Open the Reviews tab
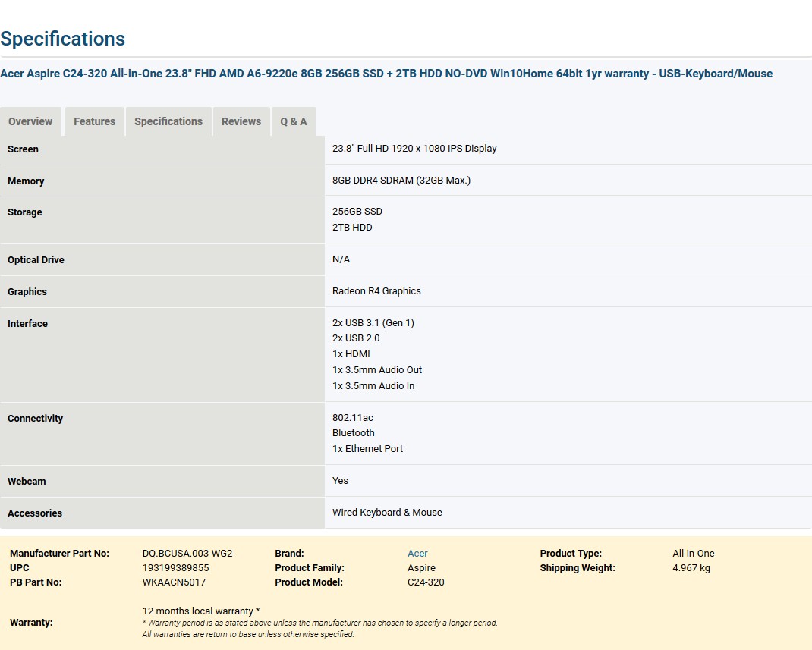 coord(241,121)
